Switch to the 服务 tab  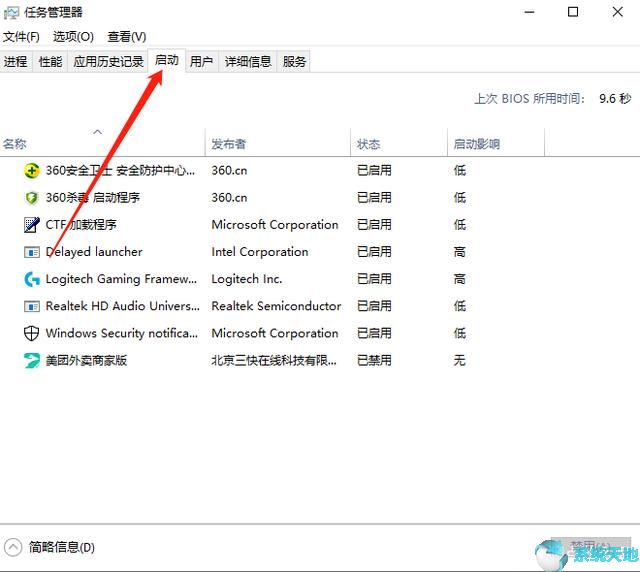294,62
